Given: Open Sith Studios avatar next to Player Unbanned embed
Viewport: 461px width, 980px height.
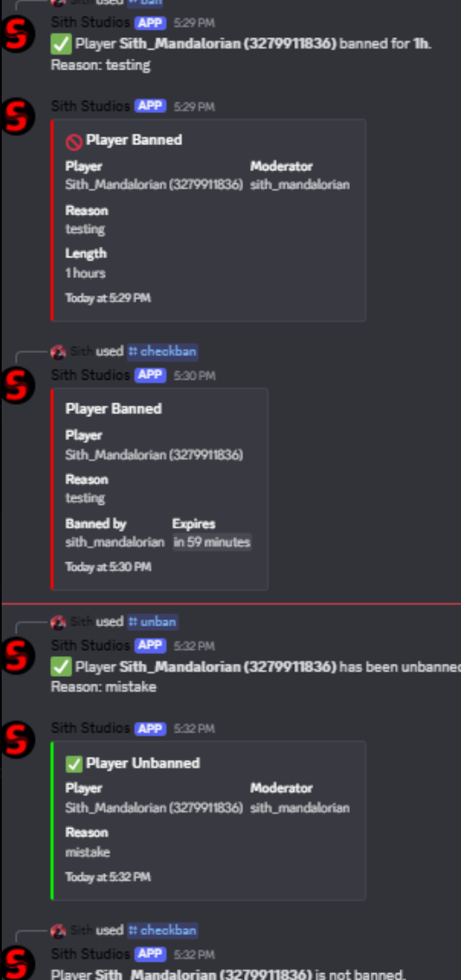Looking at the screenshot, I should tap(16, 738).
